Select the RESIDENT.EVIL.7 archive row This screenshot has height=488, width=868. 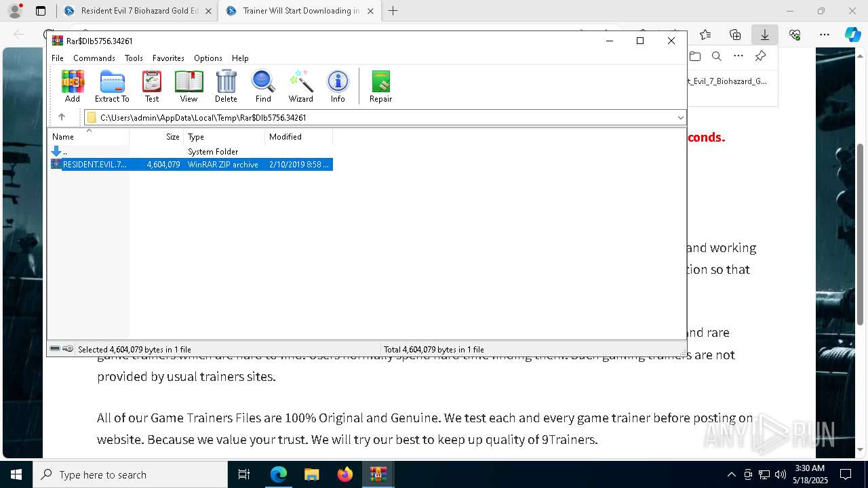click(x=191, y=164)
